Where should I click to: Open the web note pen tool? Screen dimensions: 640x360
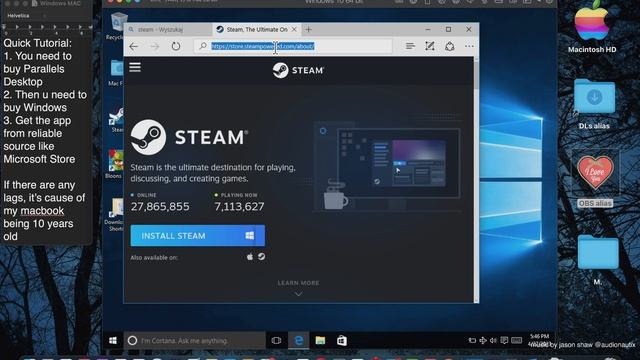tap(430, 46)
